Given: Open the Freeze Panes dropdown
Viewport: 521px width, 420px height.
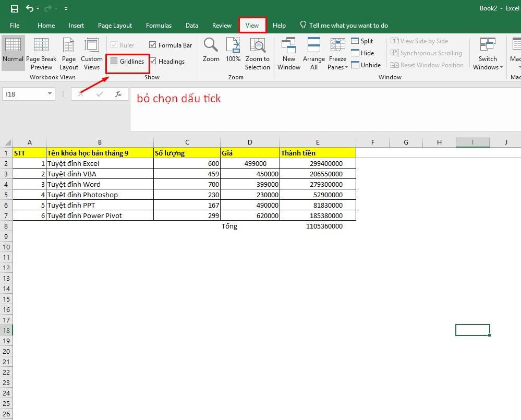Looking at the screenshot, I should (x=337, y=52).
